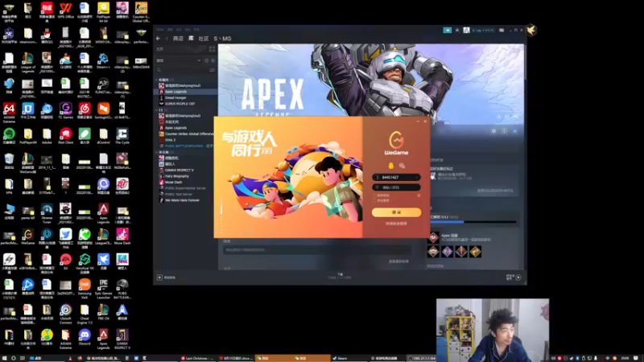
Task: Open the Steam 商店 (Store) tab
Action: point(178,39)
